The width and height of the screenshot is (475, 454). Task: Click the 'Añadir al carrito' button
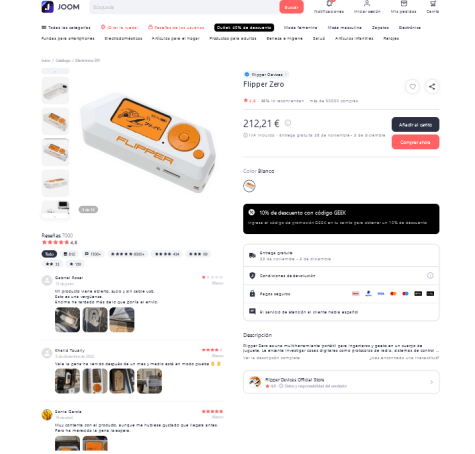click(x=415, y=125)
